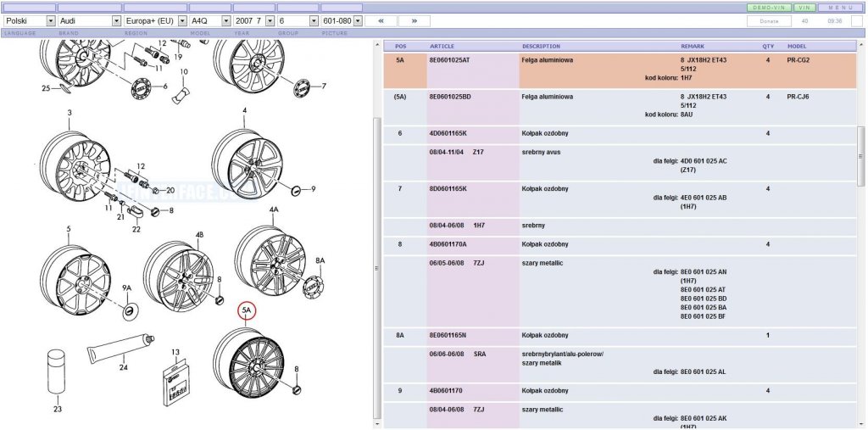This screenshot has width=868, height=430.
Task: Click the POS column header
Action: 400,47
